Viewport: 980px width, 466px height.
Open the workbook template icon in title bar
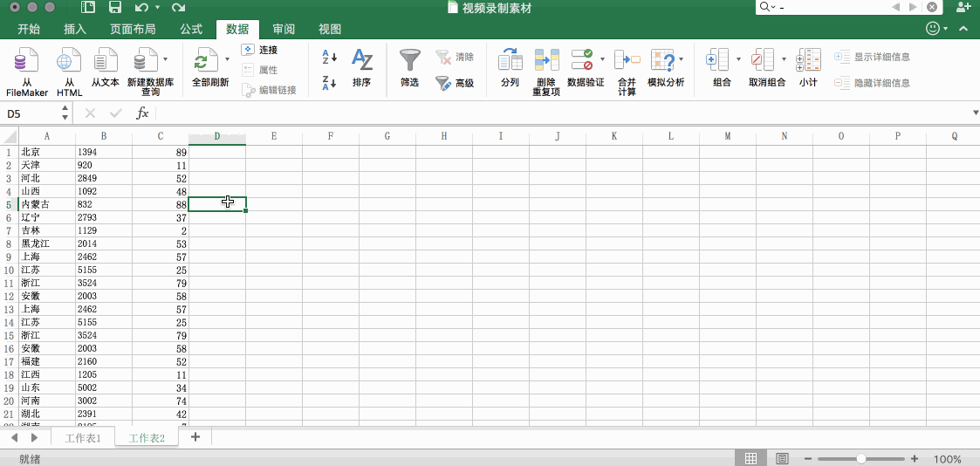click(x=88, y=8)
